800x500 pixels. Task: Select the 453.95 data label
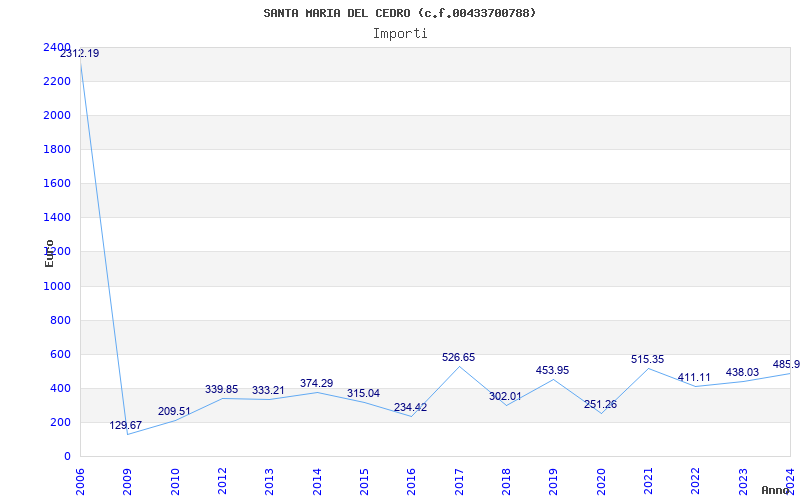pyautogui.click(x=552, y=370)
